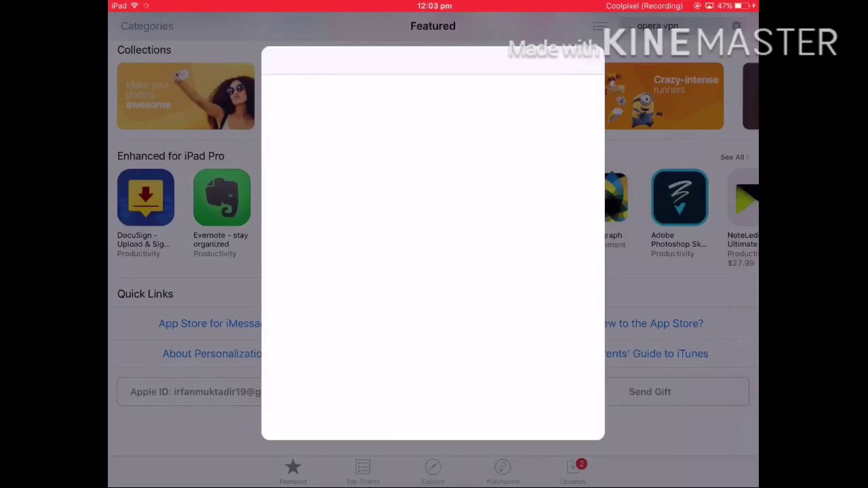Tap the Wi-Fi status icon
The height and width of the screenshot is (488, 868).
tap(134, 5)
